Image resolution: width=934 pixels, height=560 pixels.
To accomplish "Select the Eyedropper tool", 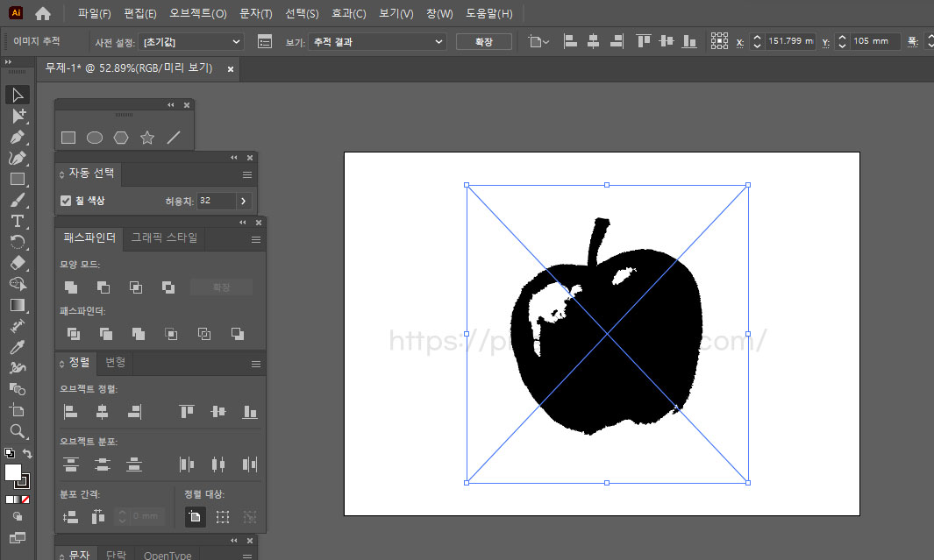I will coord(18,348).
